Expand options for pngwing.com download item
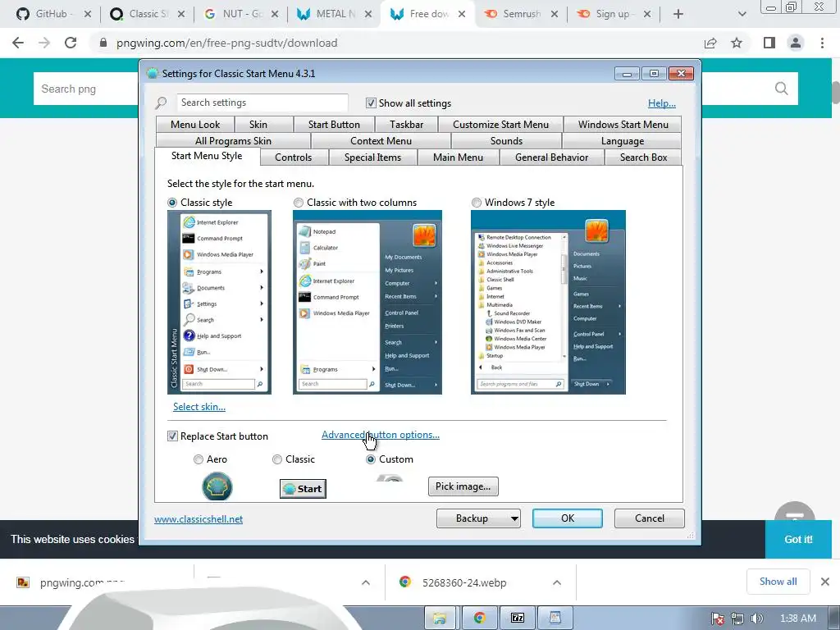Image resolution: width=840 pixels, height=630 pixels. coord(365,582)
